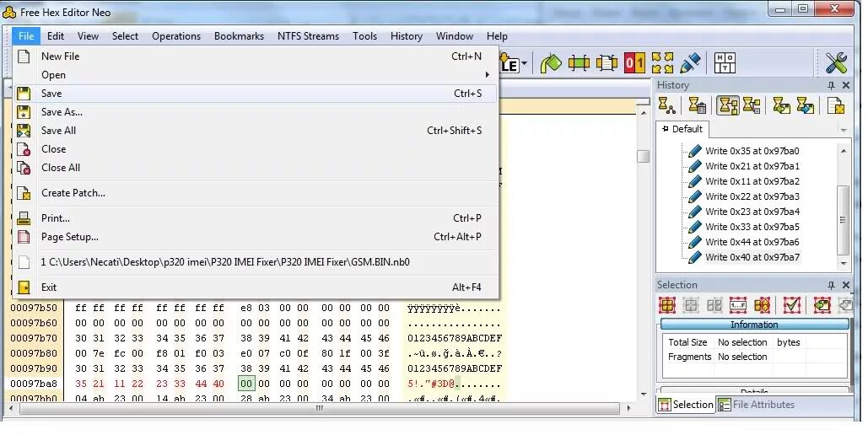This screenshot has width=868, height=435.
Task: Expand the Details section header
Action: pos(754,390)
